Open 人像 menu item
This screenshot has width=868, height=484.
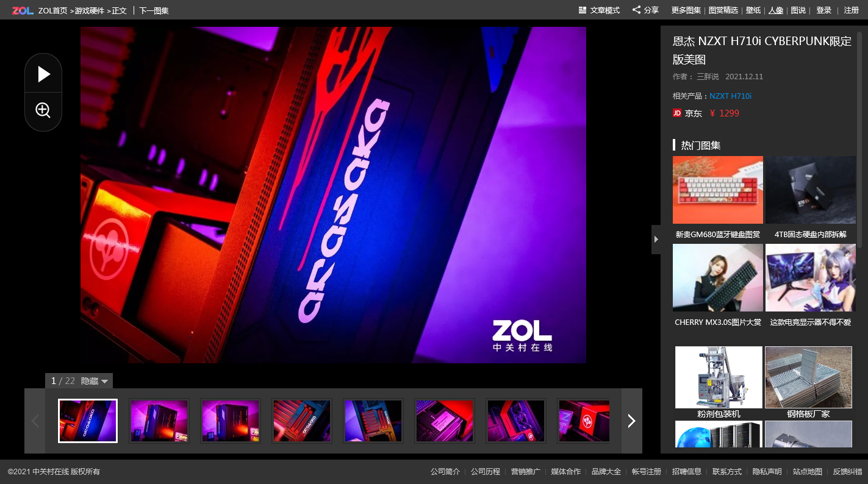tap(776, 10)
